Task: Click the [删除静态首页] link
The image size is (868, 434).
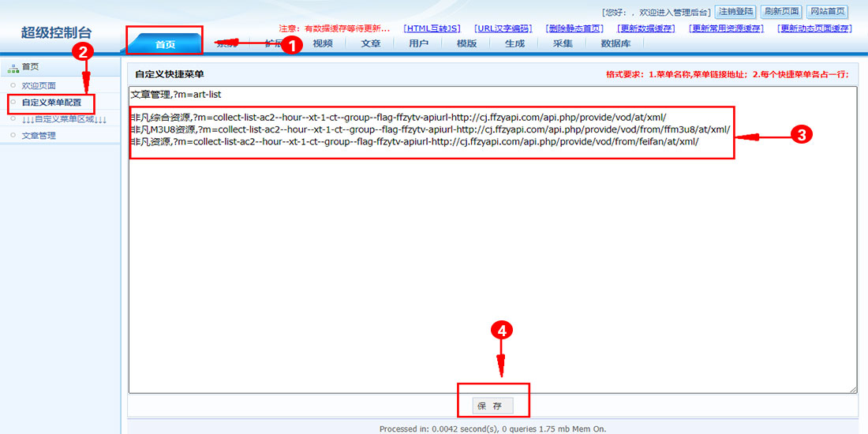Action: click(574, 28)
